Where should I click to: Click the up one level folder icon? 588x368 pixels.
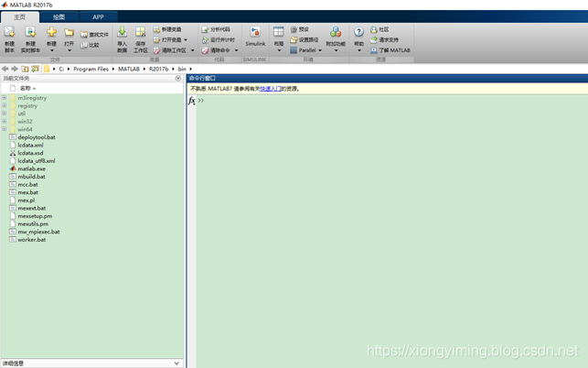click(x=25, y=69)
